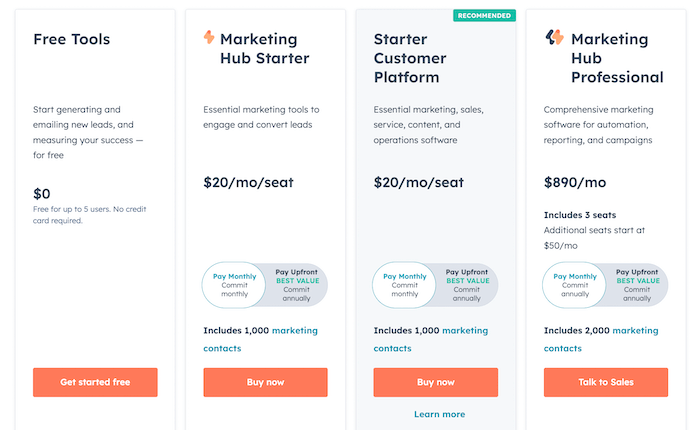Choose Pay Upfront on Starter Customer Platform
The width and height of the screenshot is (700, 430).
[x=467, y=285]
